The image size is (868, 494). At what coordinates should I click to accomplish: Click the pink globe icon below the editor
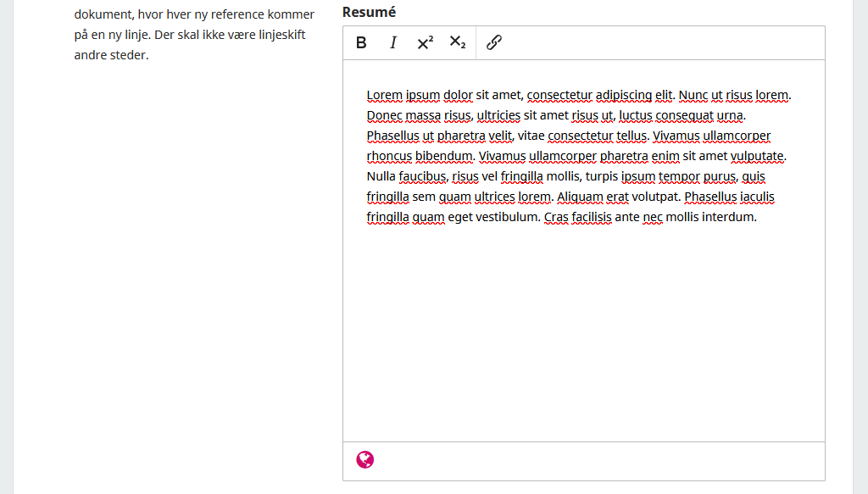click(365, 460)
